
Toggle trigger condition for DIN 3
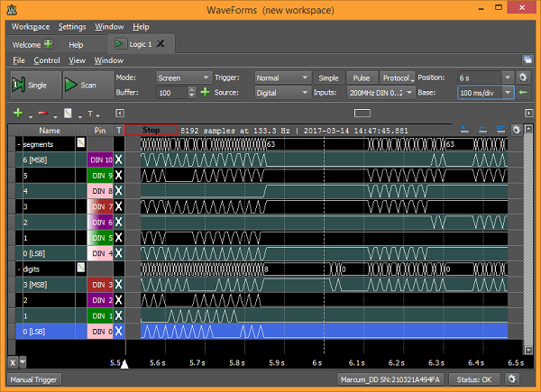click(119, 285)
